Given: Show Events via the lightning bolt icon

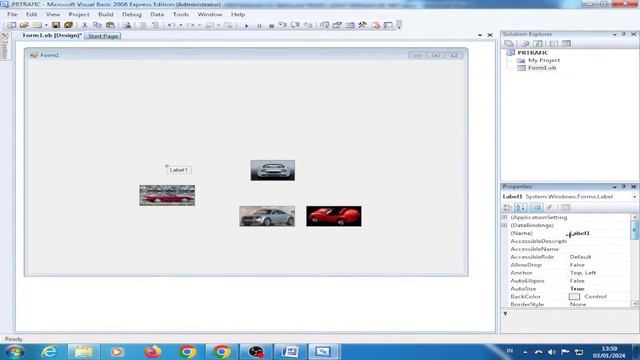Looking at the screenshot, I should 549,207.
